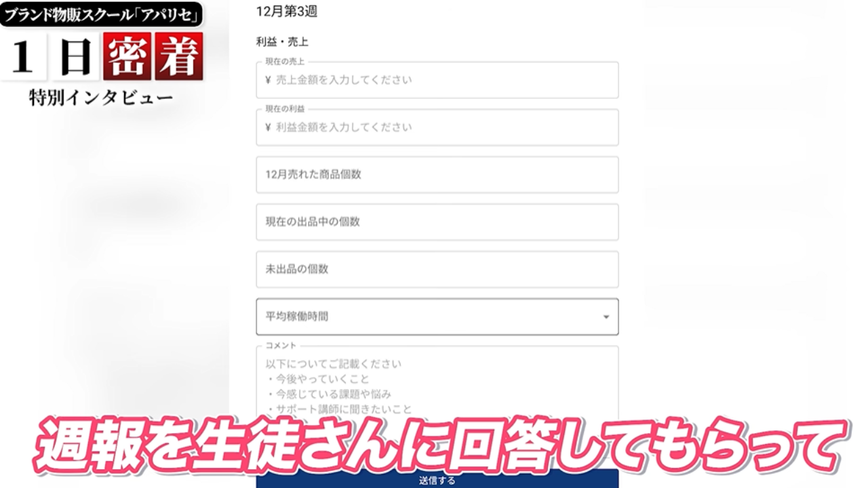Click inside the コメント text area
The height and width of the screenshot is (488, 868).
pyautogui.click(x=437, y=383)
